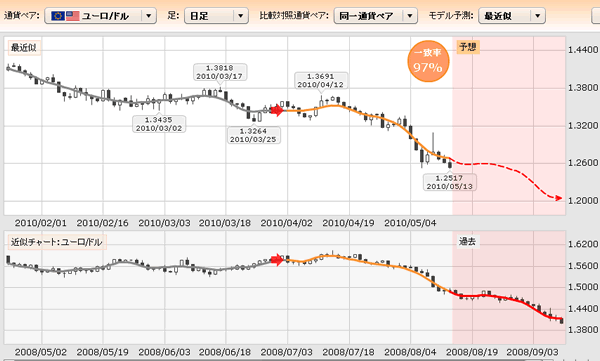Click the 近似チャート:ユーロ/ドル label
Screen dimensions: 600x361
point(57,242)
